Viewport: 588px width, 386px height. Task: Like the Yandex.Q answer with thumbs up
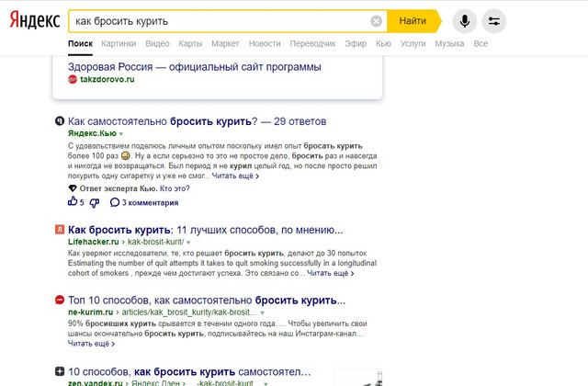click(73, 202)
